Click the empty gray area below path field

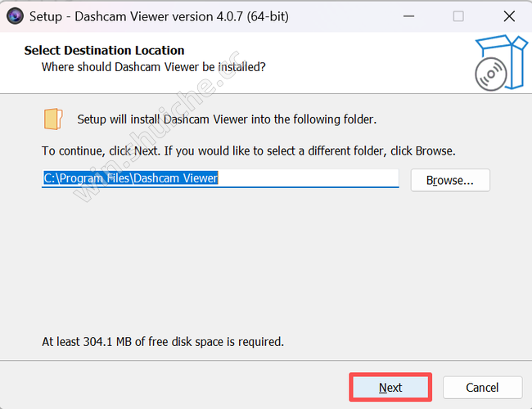click(x=264, y=261)
